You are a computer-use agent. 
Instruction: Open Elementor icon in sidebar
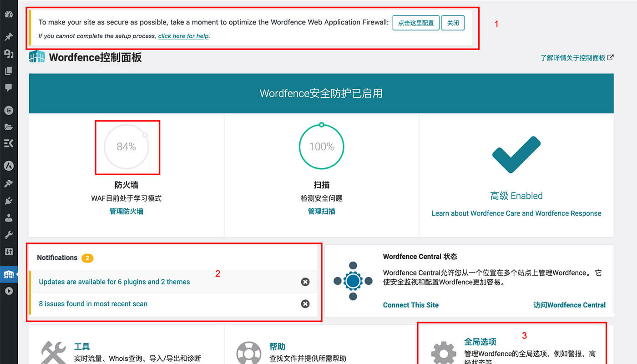pos(9,110)
